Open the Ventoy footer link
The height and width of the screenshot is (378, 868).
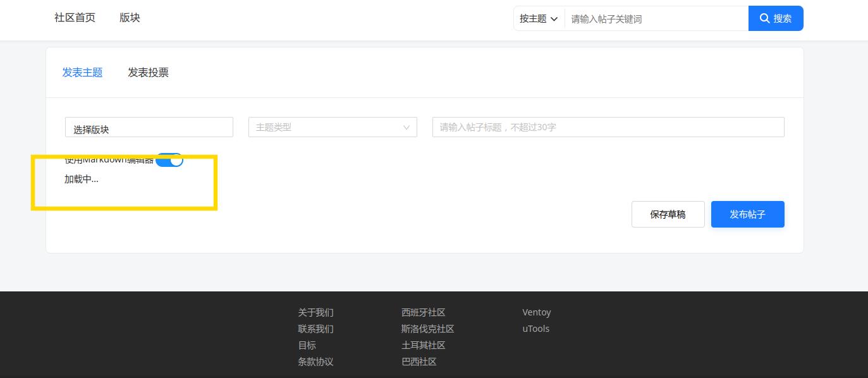coord(536,312)
